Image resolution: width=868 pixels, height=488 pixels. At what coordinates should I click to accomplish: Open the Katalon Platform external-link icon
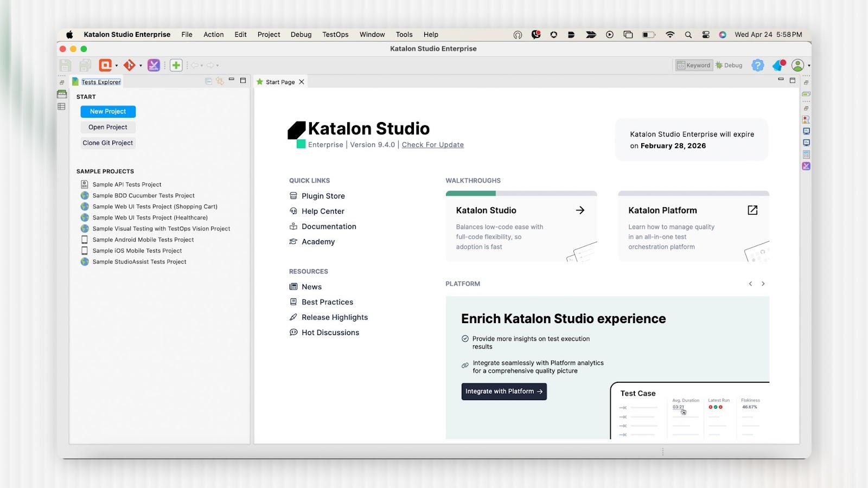752,210
